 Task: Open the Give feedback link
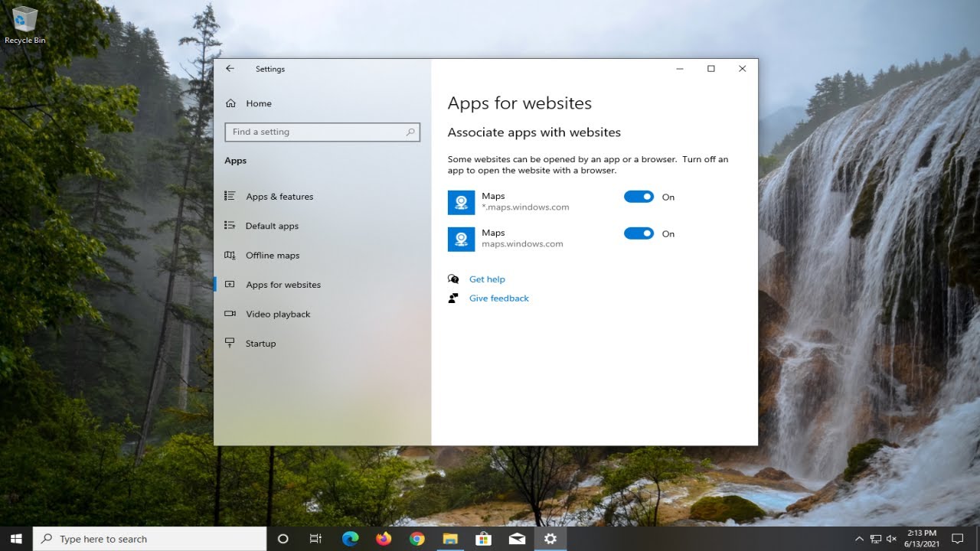(x=499, y=298)
